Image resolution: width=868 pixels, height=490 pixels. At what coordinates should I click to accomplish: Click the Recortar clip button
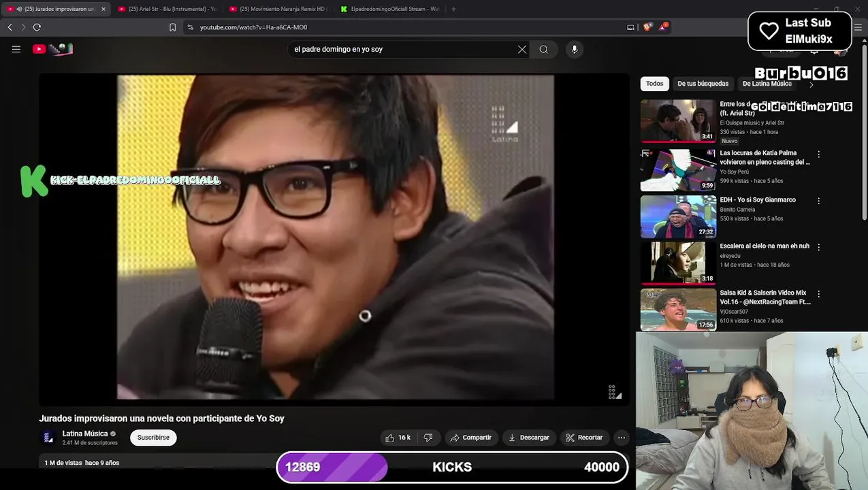coord(584,438)
